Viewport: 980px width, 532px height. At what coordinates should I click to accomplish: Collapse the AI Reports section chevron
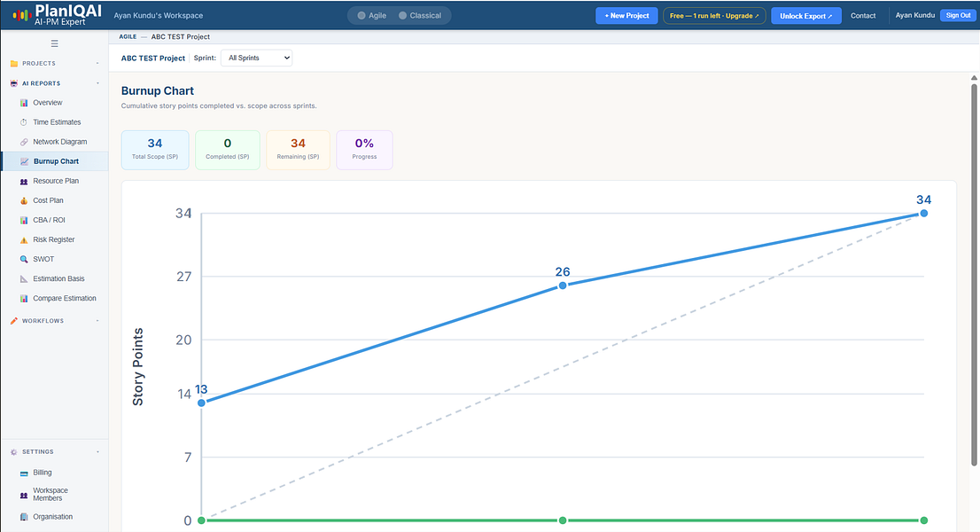97,83
